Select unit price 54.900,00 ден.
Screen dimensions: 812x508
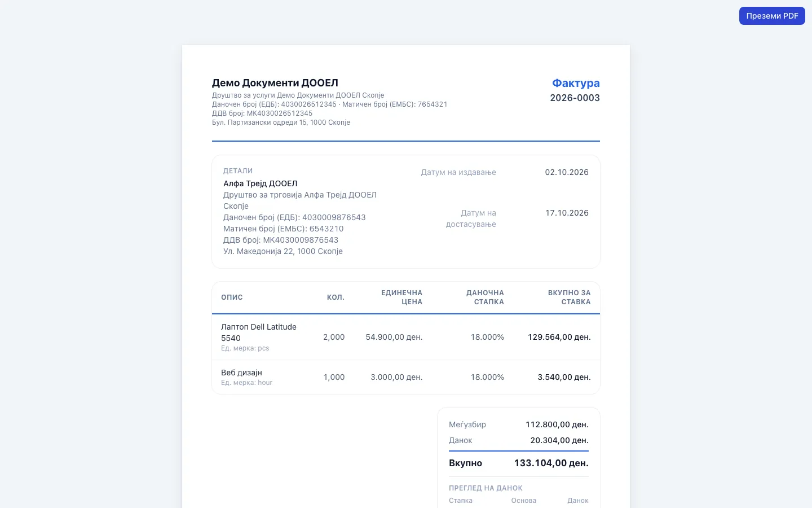[394, 337]
